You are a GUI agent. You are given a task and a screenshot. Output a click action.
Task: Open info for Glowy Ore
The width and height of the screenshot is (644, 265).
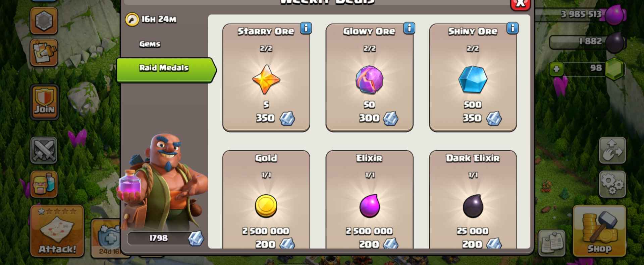[x=409, y=28]
